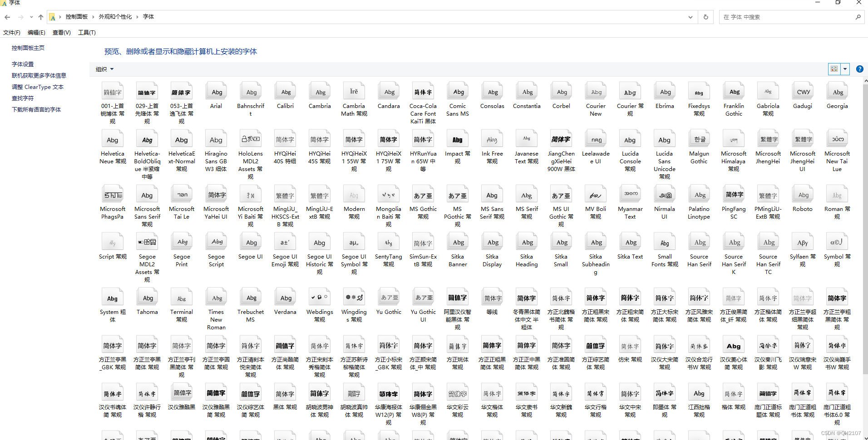Open the 查看(V) menu
This screenshot has height=440, width=868.
click(62, 33)
